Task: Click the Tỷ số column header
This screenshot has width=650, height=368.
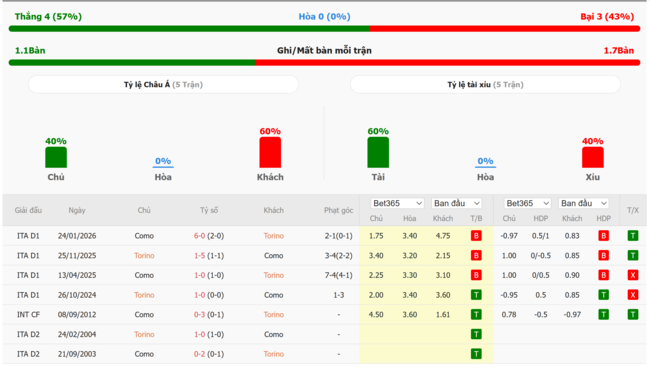Action: [209, 210]
